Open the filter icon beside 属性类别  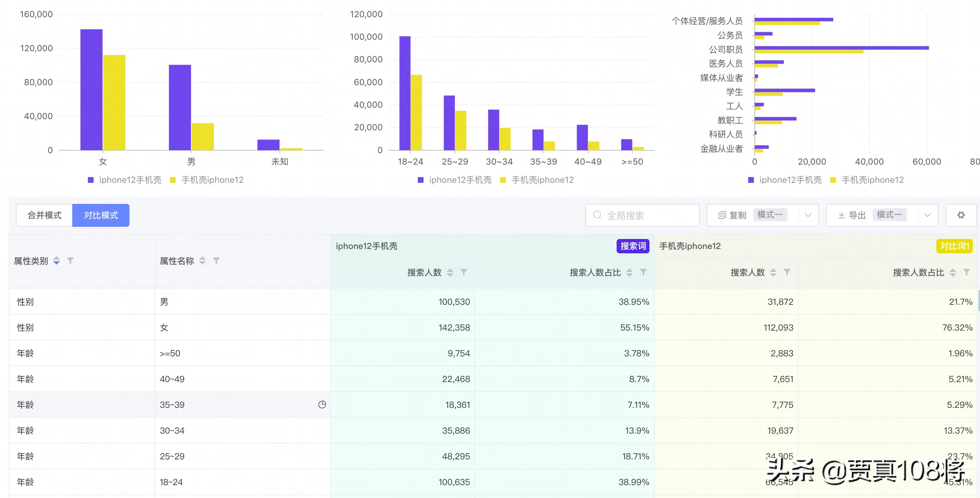[71, 260]
